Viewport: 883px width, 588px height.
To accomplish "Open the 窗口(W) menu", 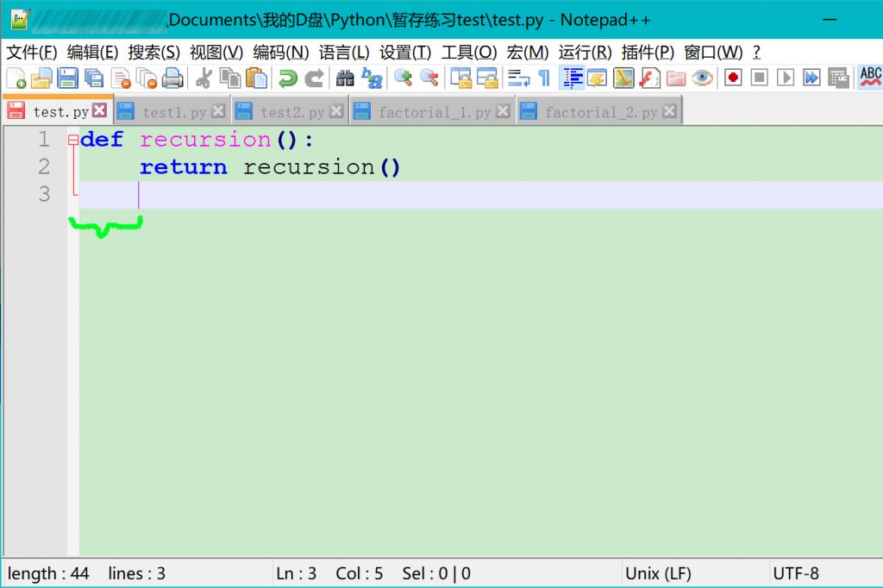I will pyautogui.click(x=713, y=53).
